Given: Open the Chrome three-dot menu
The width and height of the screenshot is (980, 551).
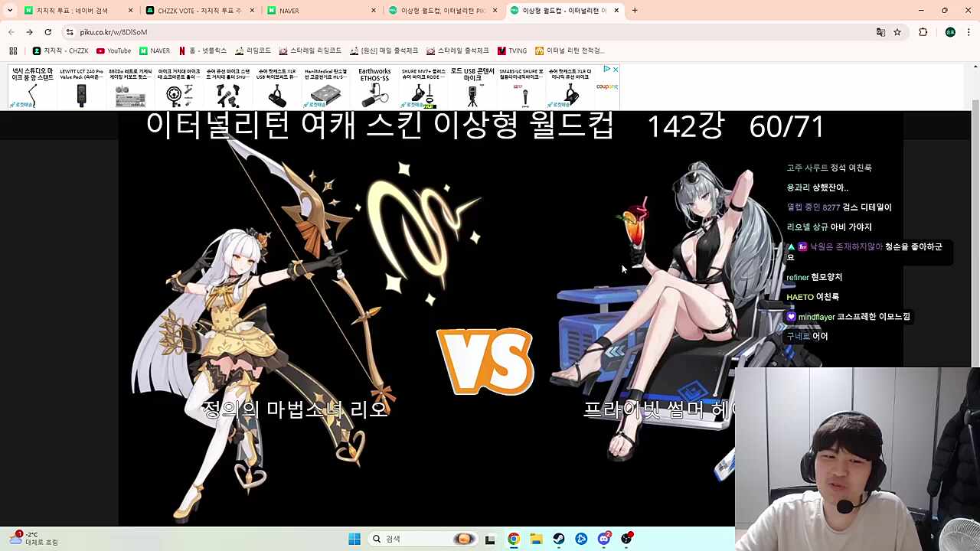Looking at the screenshot, I should point(969,32).
